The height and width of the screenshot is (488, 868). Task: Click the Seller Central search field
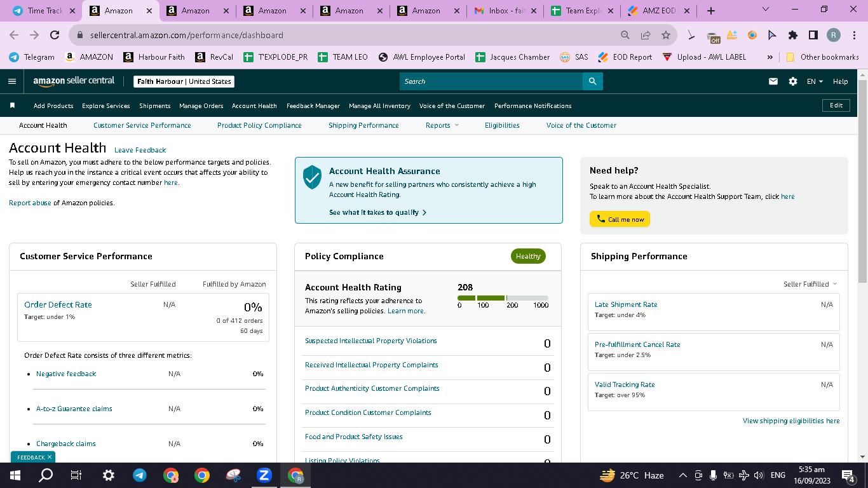pos(491,81)
